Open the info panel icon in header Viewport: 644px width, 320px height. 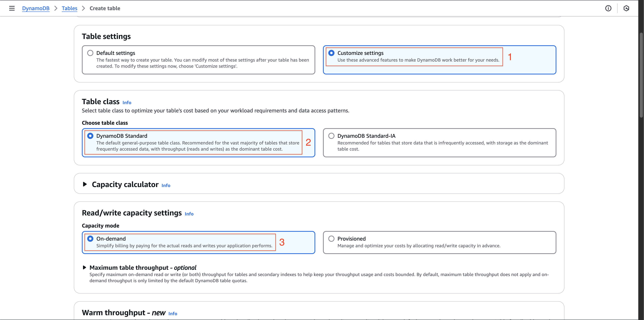click(x=608, y=8)
